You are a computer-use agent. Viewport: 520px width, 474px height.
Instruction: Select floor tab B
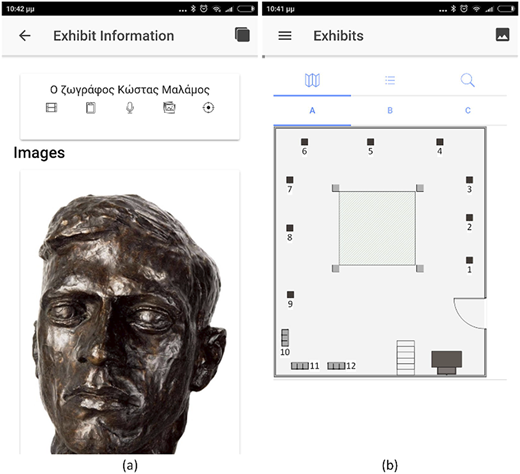pos(390,111)
